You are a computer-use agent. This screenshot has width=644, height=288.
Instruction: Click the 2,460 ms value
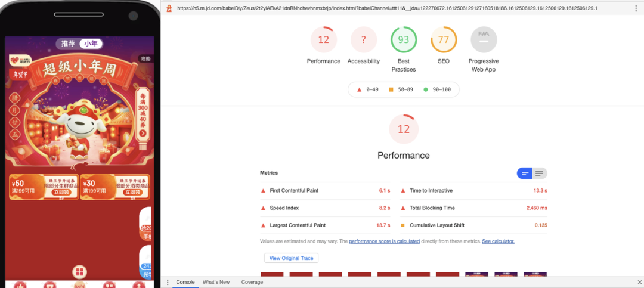point(537,208)
